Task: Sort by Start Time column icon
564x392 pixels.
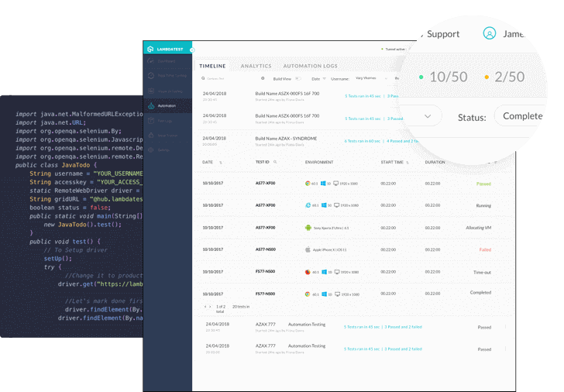Action: [x=408, y=163]
